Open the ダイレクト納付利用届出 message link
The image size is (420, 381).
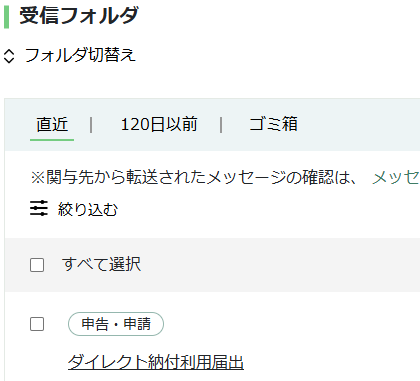point(156,362)
